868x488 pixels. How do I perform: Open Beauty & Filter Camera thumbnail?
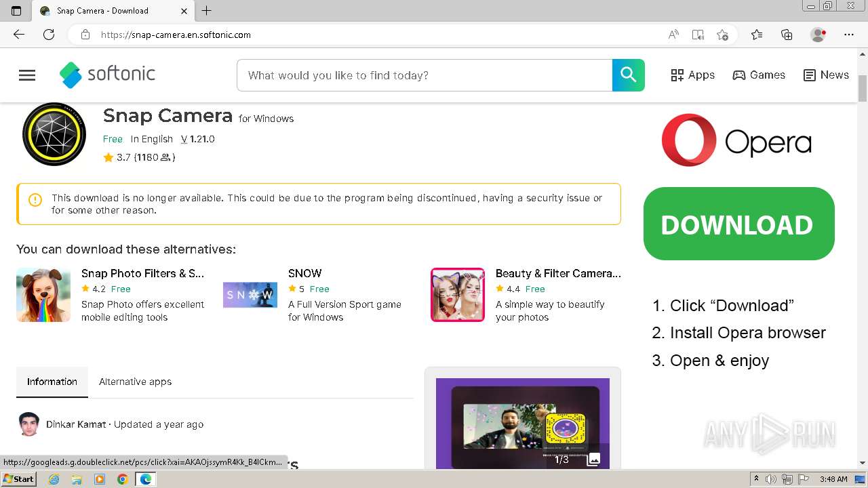tap(458, 295)
